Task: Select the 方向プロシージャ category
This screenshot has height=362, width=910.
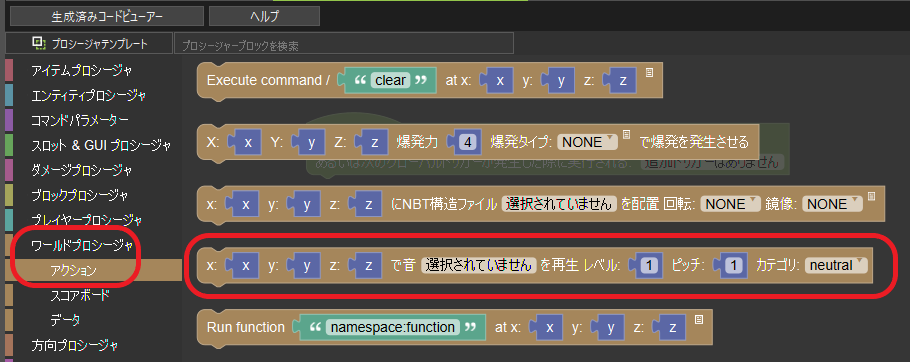Action: 75,346
